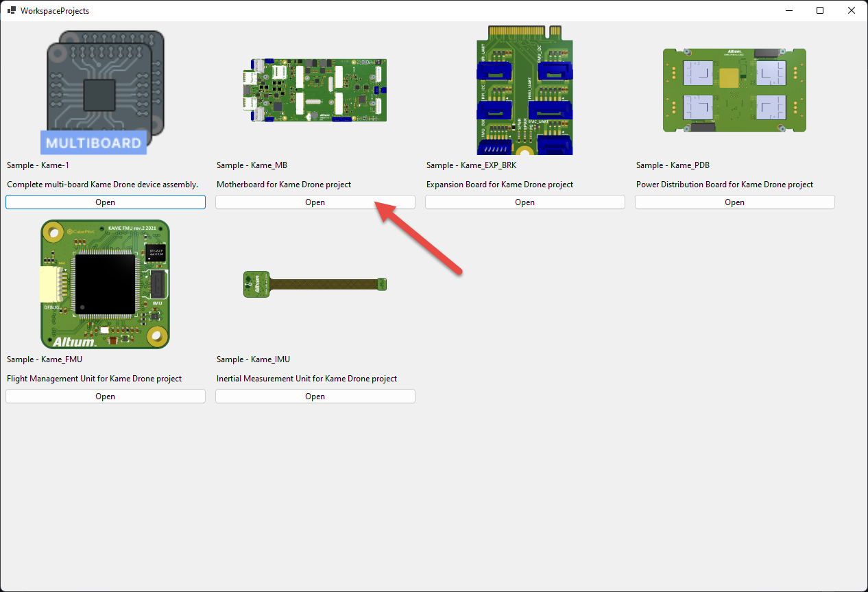Open the Sample - Kame-1 multiboard project

point(105,202)
